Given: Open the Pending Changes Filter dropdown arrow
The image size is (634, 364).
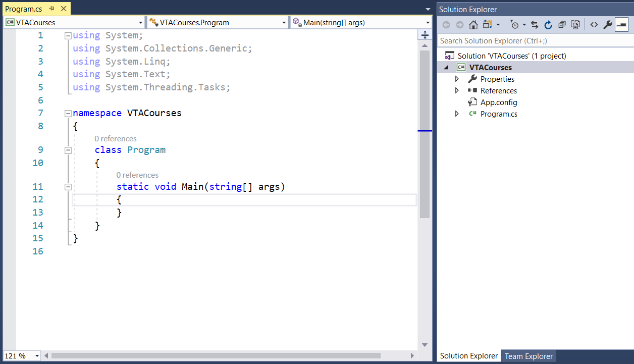Looking at the screenshot, I should click(524, 25).
